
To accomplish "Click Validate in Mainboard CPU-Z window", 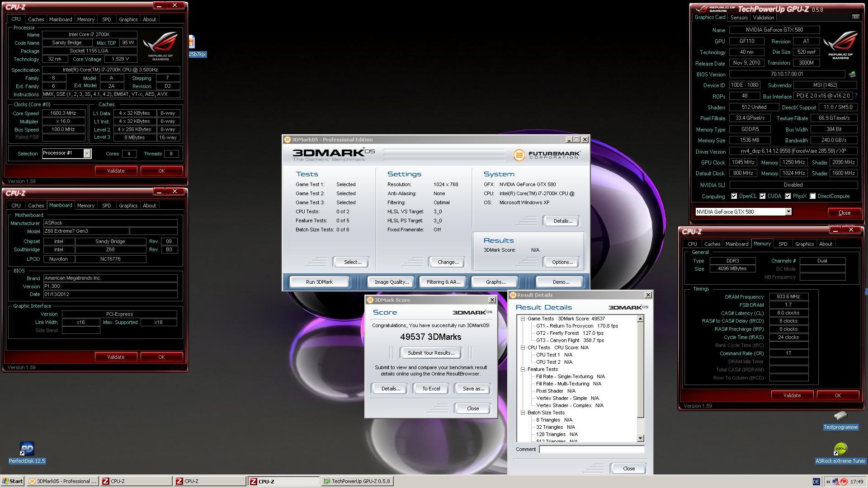I will point(116,357).
